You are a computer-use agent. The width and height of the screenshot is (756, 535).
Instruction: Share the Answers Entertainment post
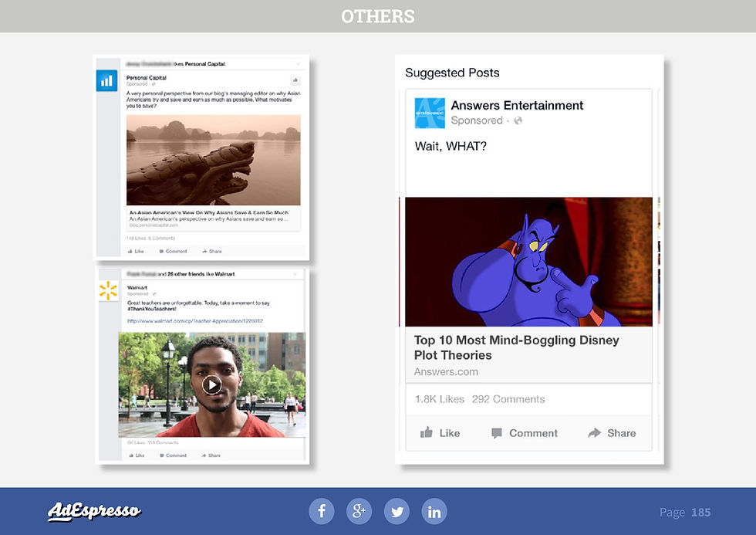pos(612,433)
